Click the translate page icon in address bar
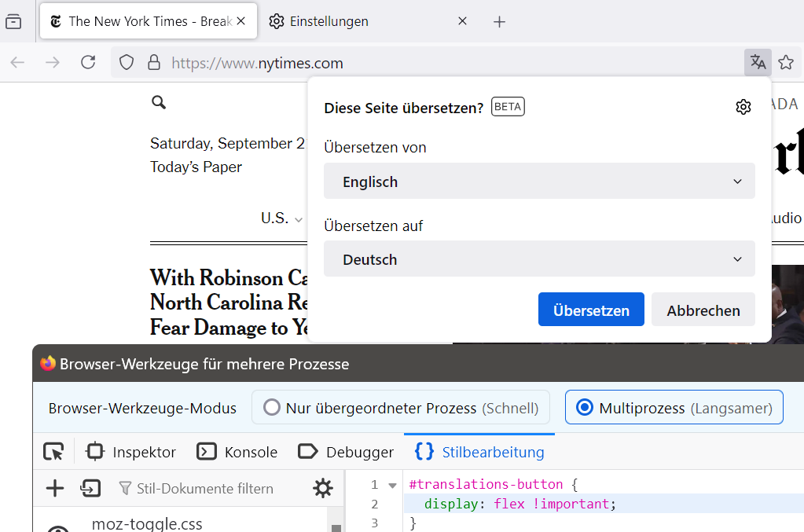 tap(758, 63)
